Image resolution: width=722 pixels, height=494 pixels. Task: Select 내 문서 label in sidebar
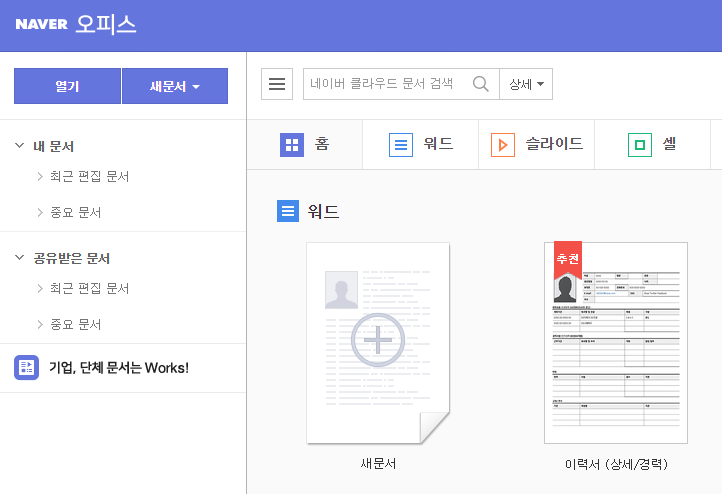(53, 146)
